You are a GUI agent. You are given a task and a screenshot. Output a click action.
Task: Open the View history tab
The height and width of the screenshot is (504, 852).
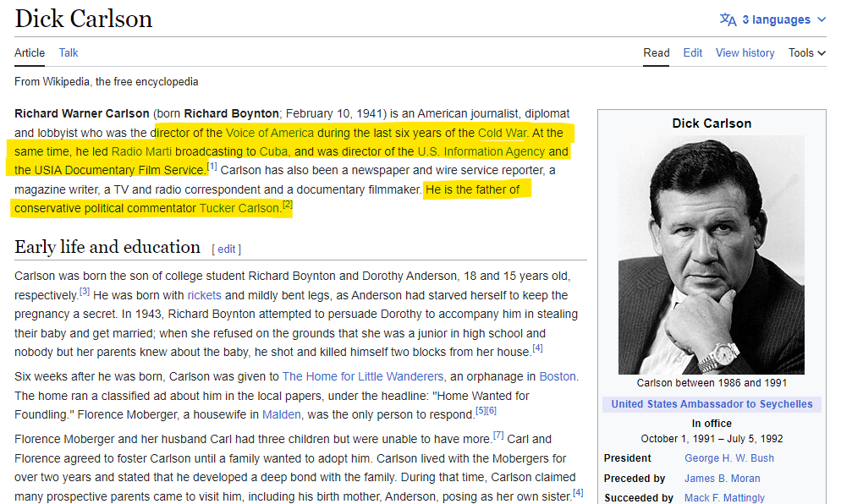[745, 52]
